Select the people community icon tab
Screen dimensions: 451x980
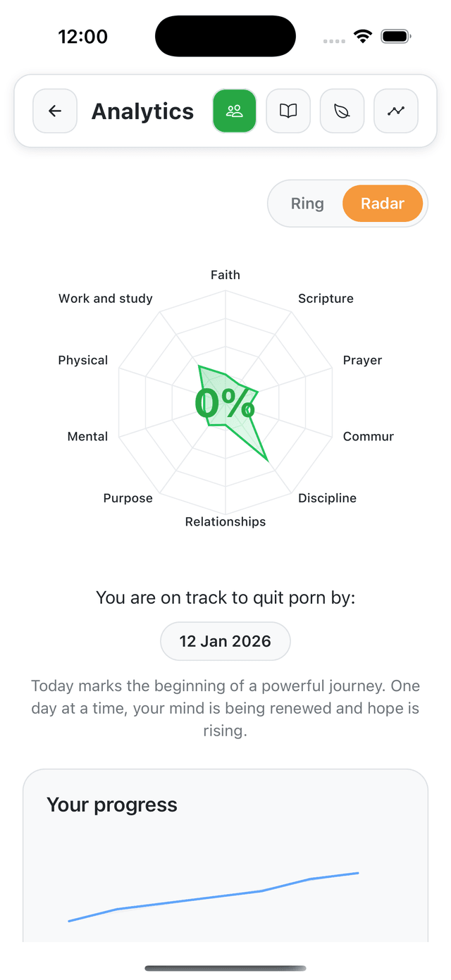[235, 111]
